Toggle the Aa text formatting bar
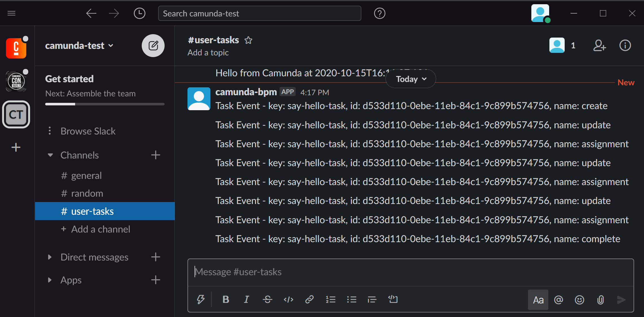Image resolution: width=644 pixels, height=317 pixels. [538, 299]
